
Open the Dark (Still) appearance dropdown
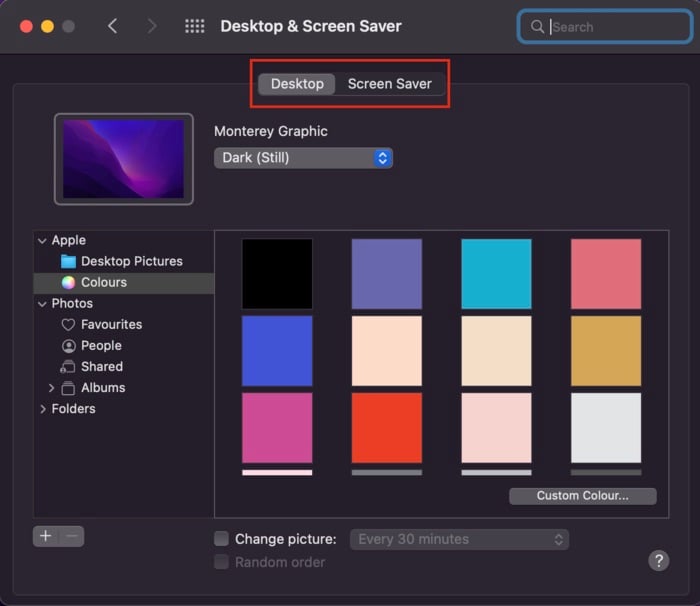click(x=304, y=158)
